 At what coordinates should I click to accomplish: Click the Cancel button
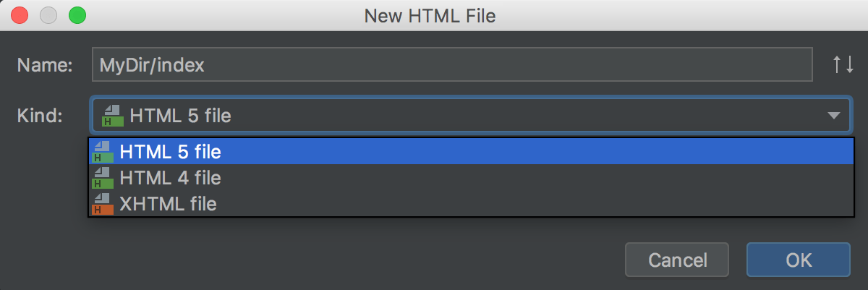coord(678,260)
